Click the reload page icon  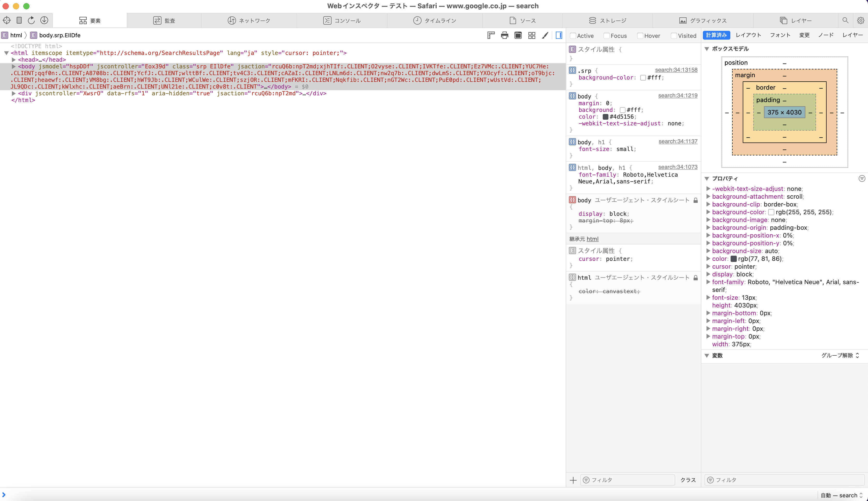[x=31, y=20]
